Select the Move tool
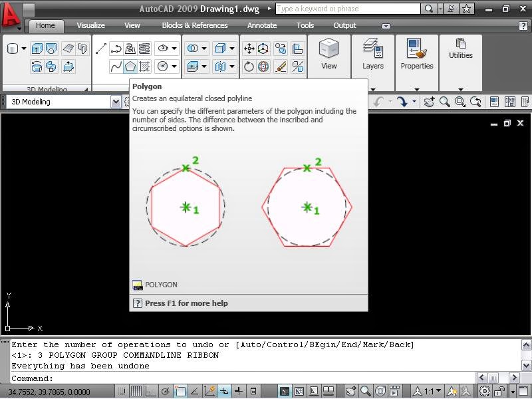The width and height of the screenshot is (532, 399). click(x=249, y=49)
